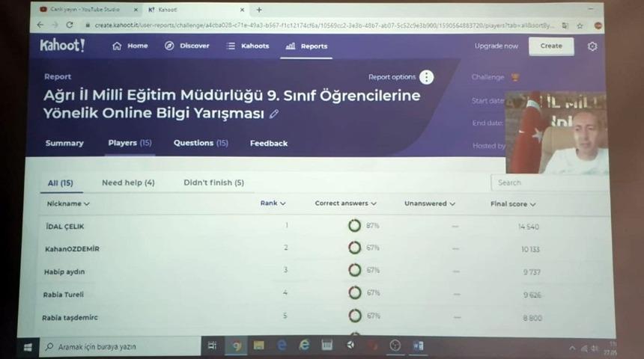The width and height of the screenshot is (644, 359).
Task: Sort by Rank column
Action: click(x=273, y=203)
